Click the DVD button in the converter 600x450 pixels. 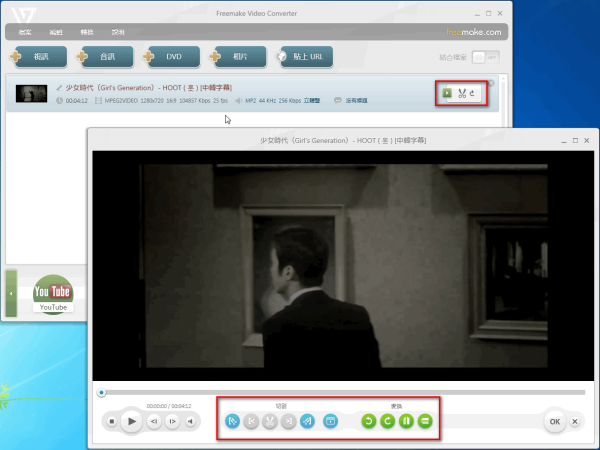(x=174, y=57)
